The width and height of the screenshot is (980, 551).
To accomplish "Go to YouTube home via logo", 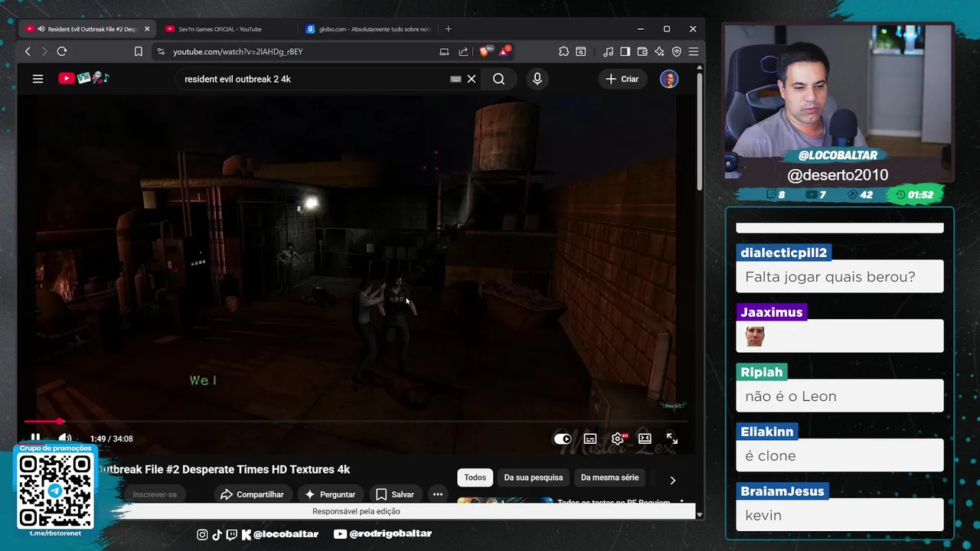I will [84, 78].
